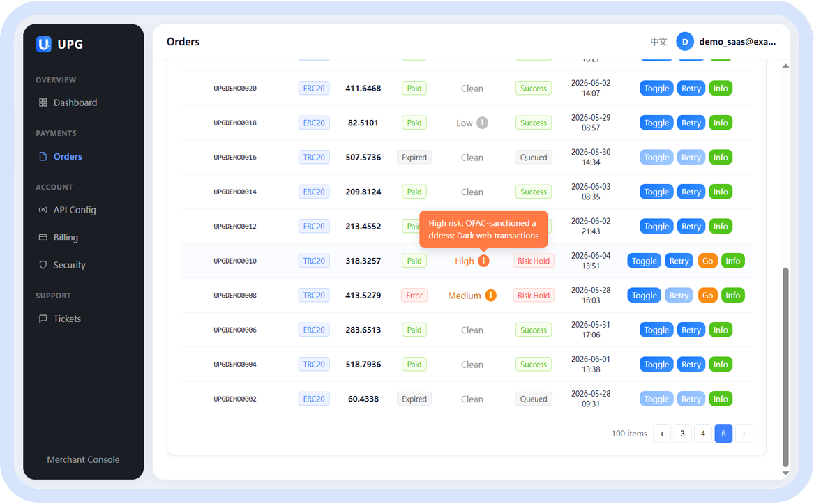This screenshot has height=504, width=814.
Task: Click the Risk Hold tag for UPGDEMO0008
Action: point(533,296)
